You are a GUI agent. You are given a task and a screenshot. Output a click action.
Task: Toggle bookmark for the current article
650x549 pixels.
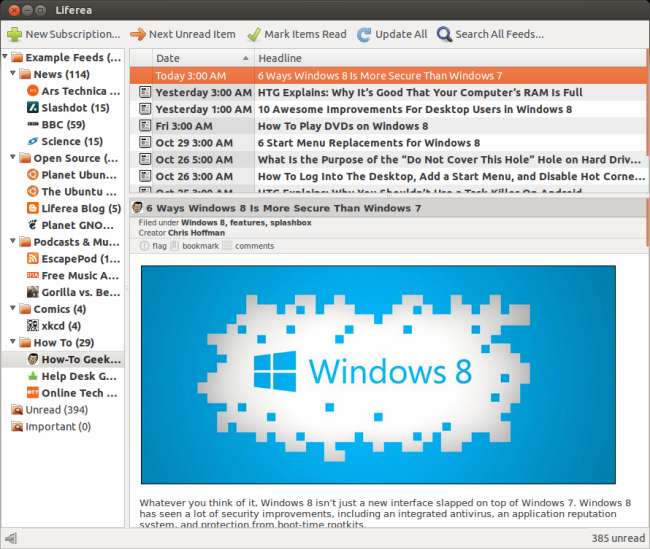[195, 246]
